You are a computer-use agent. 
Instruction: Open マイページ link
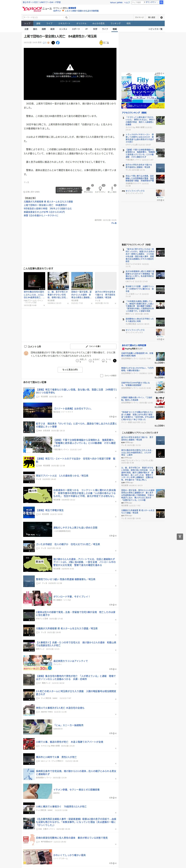coord(139,18)
